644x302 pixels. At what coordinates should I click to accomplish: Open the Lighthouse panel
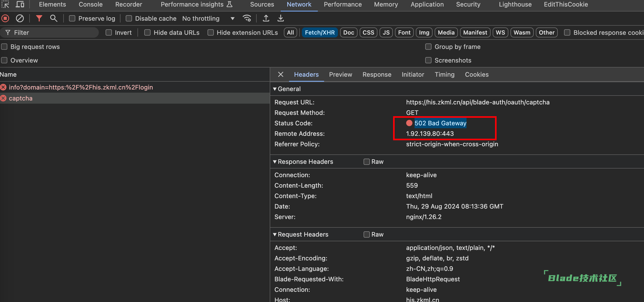pyautogui.click(x=515, y=4)
